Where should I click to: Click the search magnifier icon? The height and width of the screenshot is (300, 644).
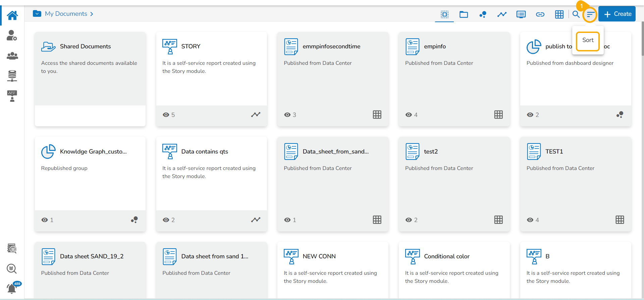pos(576,14)
